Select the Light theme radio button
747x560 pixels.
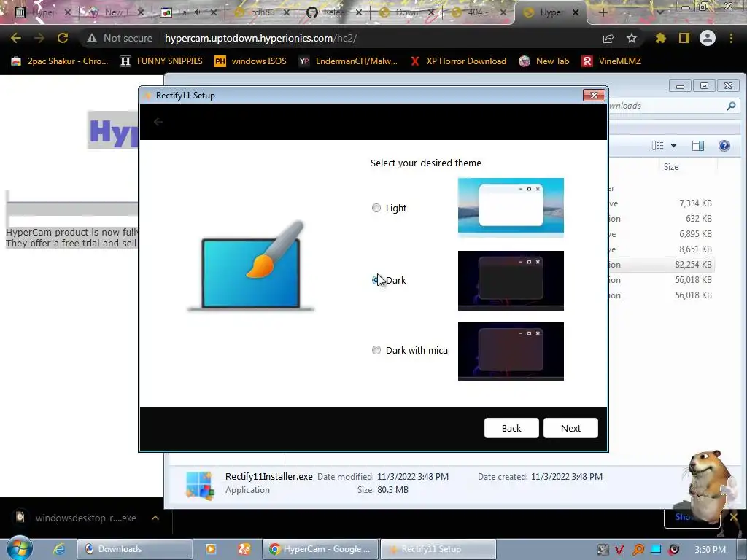tap(376, 208)
